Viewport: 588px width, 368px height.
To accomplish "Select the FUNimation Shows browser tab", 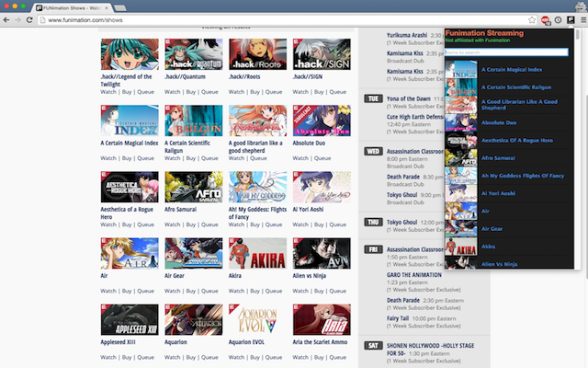I will pos(73,7).
